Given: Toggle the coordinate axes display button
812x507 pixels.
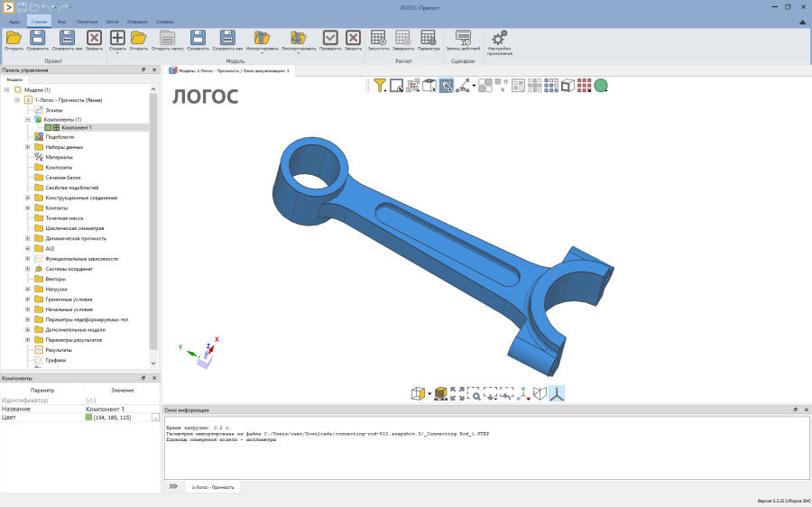Looking at the screenshot, I should pos(557,393).
